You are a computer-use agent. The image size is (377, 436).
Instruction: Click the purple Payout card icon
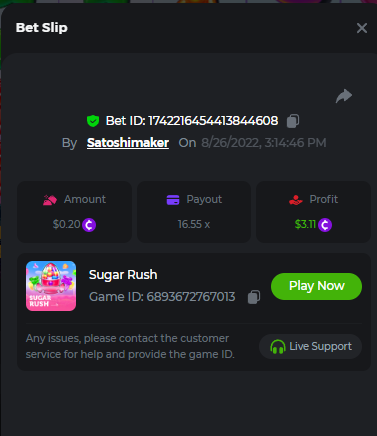pyautogui.click(x=173, y=200)
